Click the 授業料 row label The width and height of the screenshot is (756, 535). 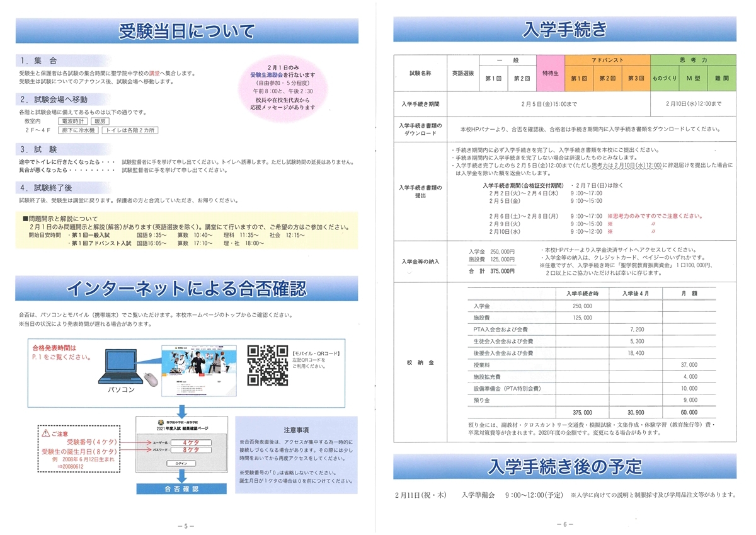[481, 365]
